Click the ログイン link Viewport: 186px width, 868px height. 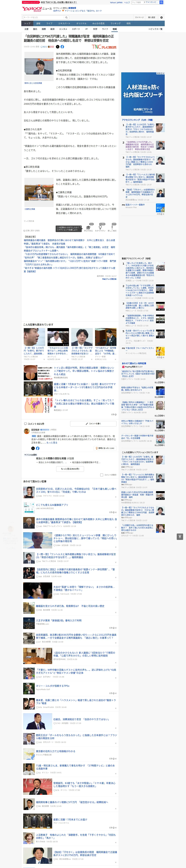click(57, 11)
